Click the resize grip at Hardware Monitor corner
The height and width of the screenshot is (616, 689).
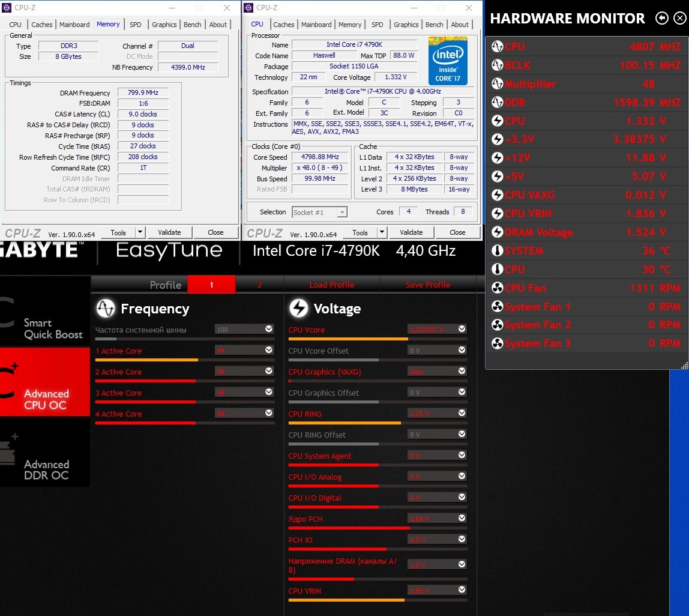tap(684, 366)
